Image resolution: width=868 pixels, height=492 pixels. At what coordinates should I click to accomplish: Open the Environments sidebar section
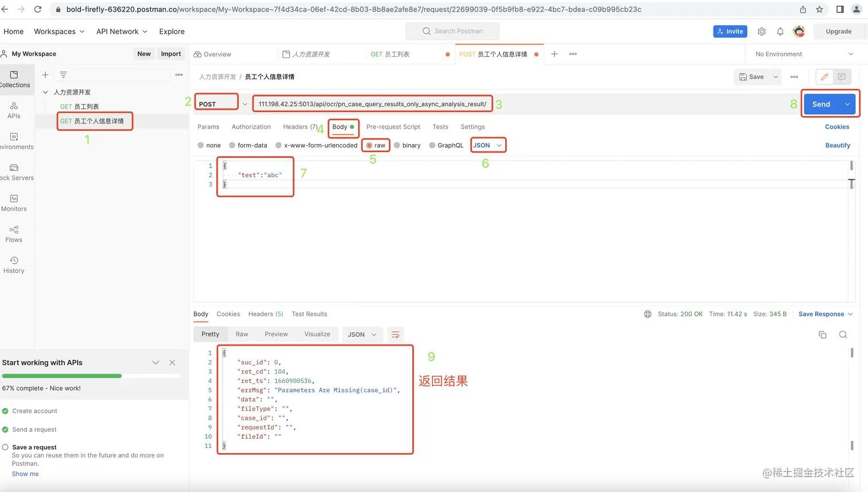pyautogui.click(x=14, y=141)
